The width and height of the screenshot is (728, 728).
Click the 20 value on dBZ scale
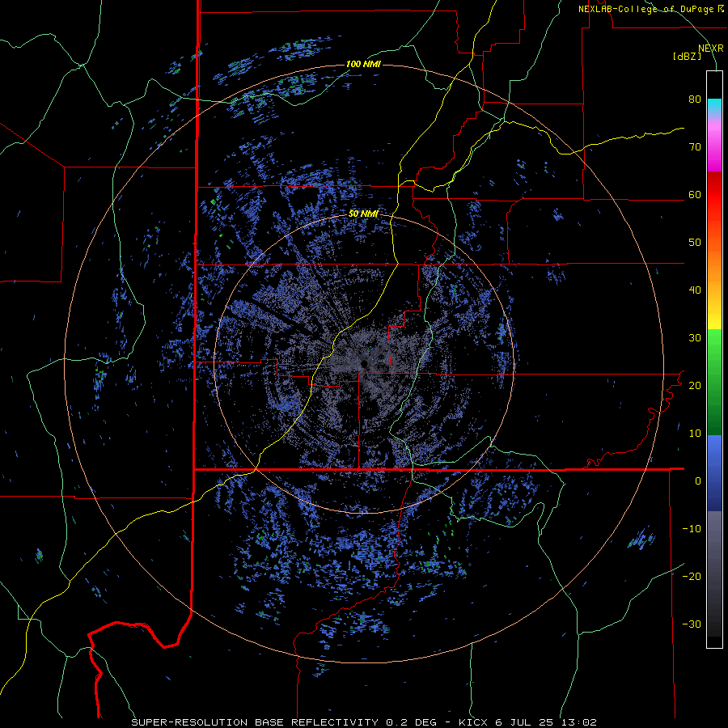[x=695, y=386]
